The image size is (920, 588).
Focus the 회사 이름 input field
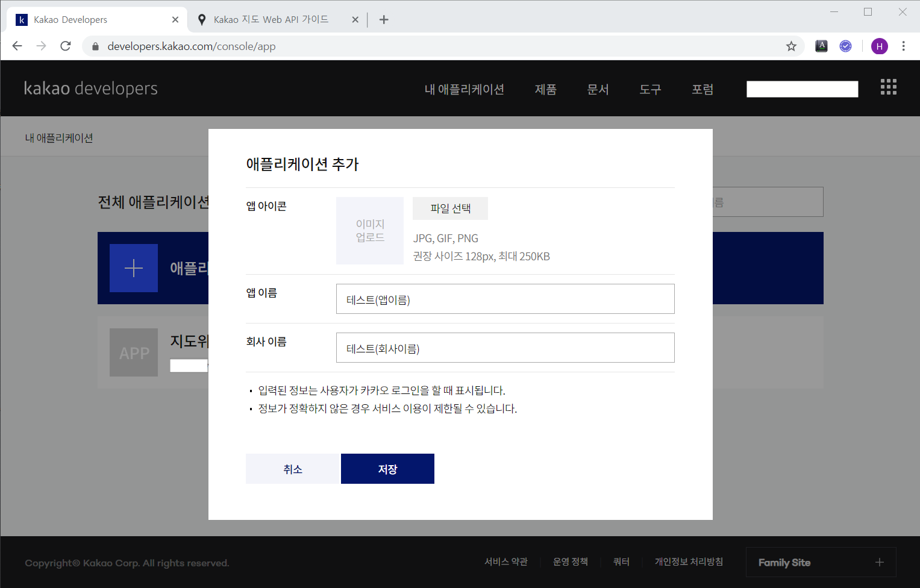(505, 348)
